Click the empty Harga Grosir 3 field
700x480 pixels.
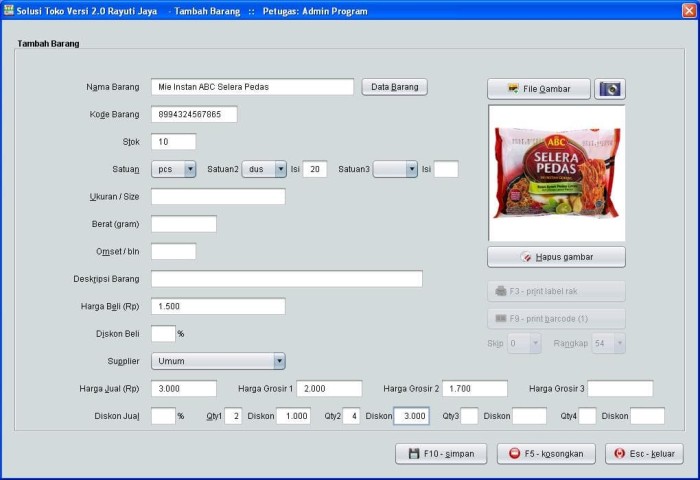620,388
